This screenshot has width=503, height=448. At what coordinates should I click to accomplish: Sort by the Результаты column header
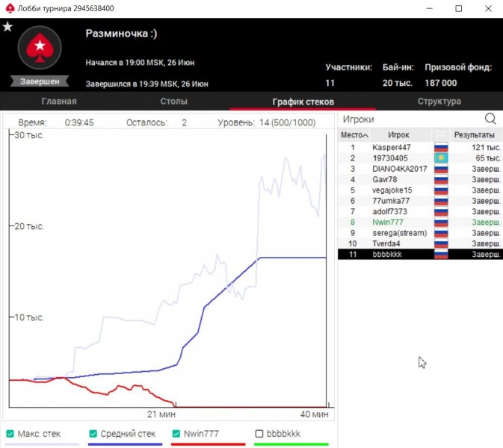tap(474, 135)
